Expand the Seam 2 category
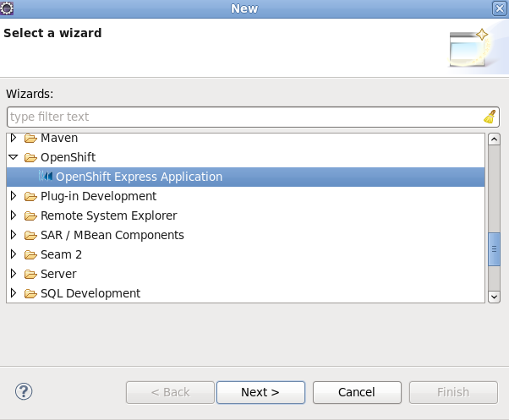The height and width of the screenshot is (420, 509). (14, 254)
